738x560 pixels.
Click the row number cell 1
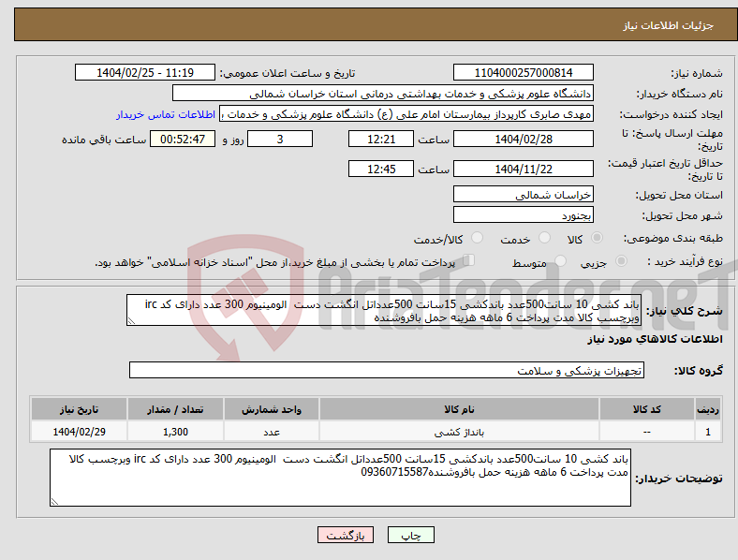(x=708, y=432)
